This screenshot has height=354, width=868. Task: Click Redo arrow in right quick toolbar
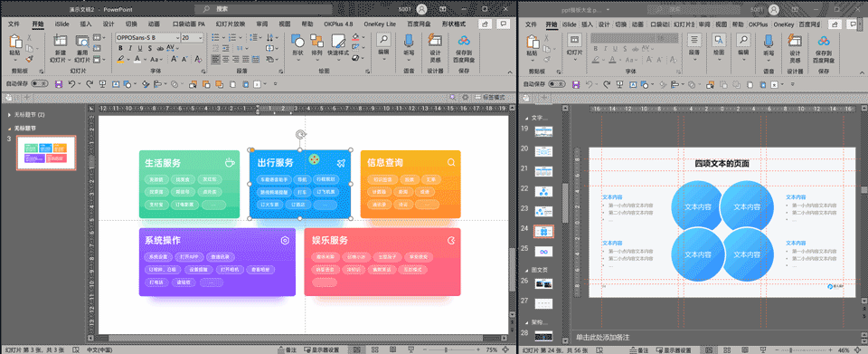(607, 83)
